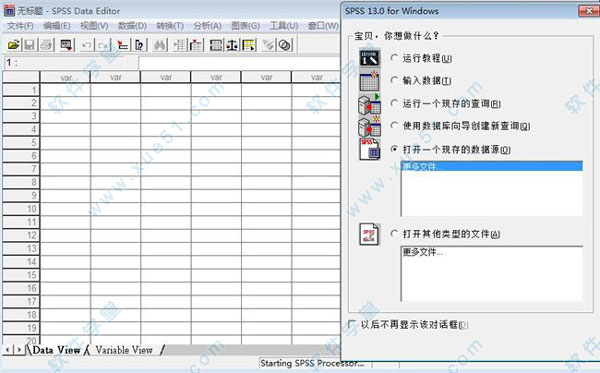This screenshot has height=373, width=600.
Task: Click the Insert Variable toolbar icon
Action: (x=196, y=45)
